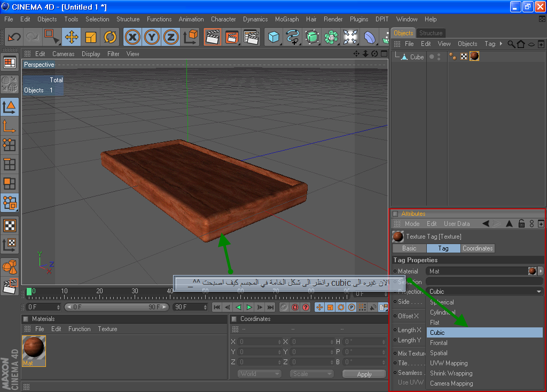Image resolution: width=547 pixels, height=392 pixels.
Task: Jump to the end of animation
Action: 271,307
